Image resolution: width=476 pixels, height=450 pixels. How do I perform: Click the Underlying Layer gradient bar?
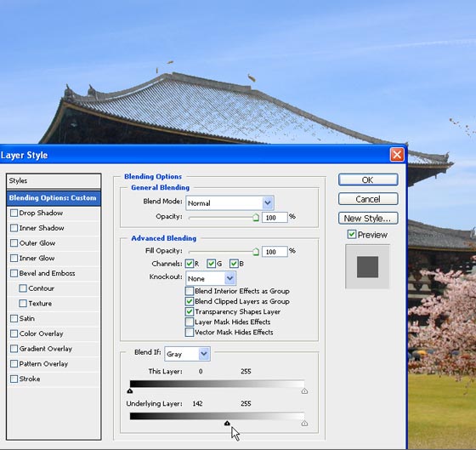217,416
